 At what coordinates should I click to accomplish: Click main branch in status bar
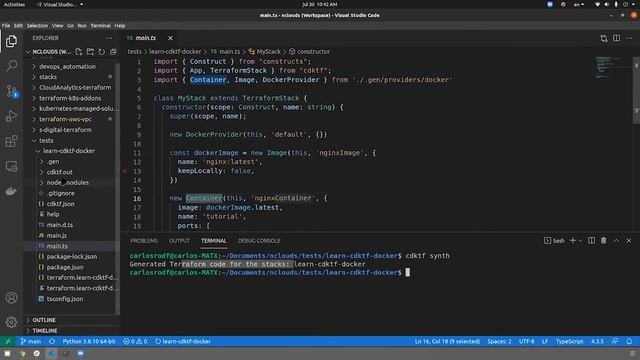[x=31, y=341]
